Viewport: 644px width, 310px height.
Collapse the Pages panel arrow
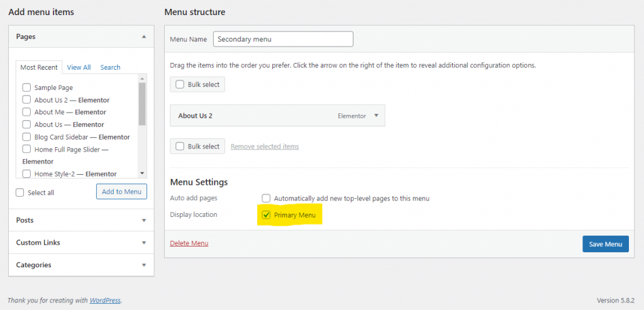144,36
